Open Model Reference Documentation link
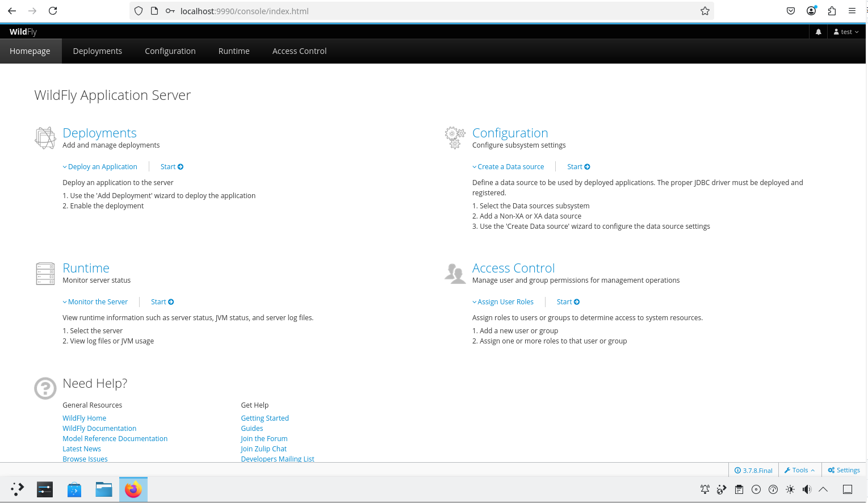 pos(115,439)
